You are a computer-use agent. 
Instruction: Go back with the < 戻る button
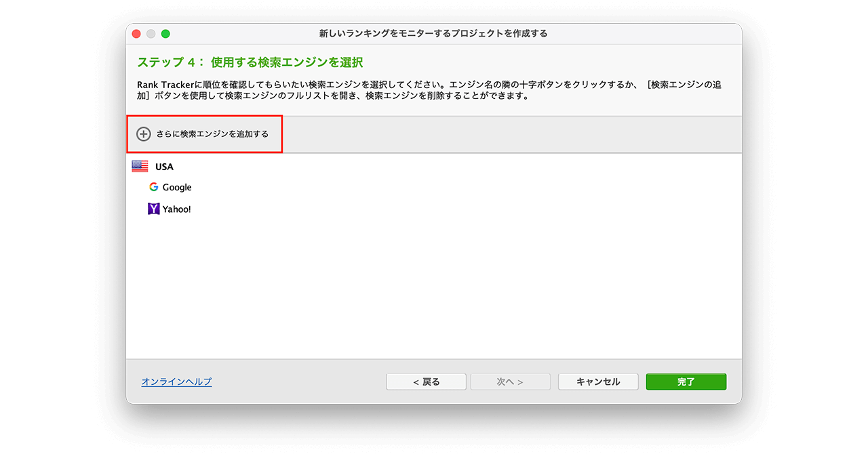(426, 381)
